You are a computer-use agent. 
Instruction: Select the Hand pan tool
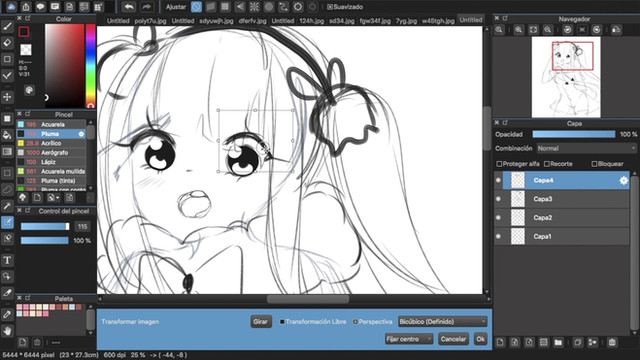(x=7, y=331)
